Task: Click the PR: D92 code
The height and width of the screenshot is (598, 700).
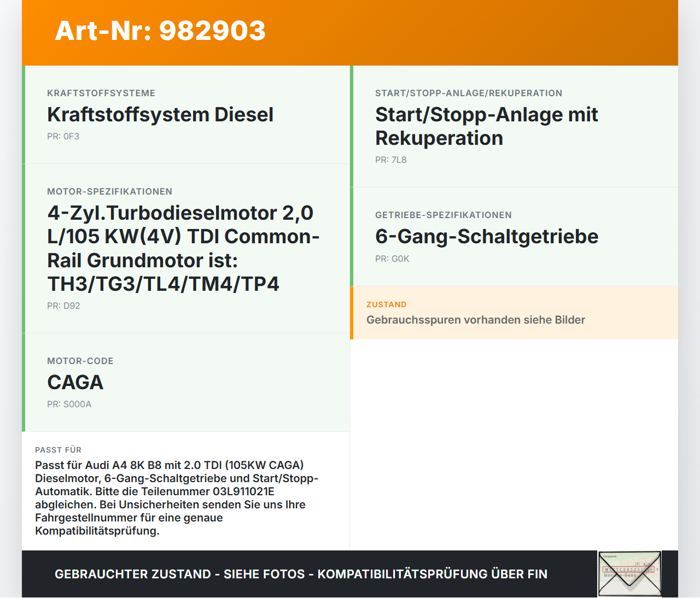Action: point(63,306)
